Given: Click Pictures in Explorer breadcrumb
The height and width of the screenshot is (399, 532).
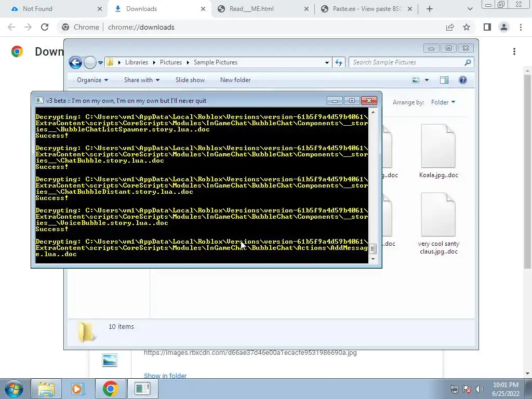Looking at the screenshot, I should click(x=170, y=62).
